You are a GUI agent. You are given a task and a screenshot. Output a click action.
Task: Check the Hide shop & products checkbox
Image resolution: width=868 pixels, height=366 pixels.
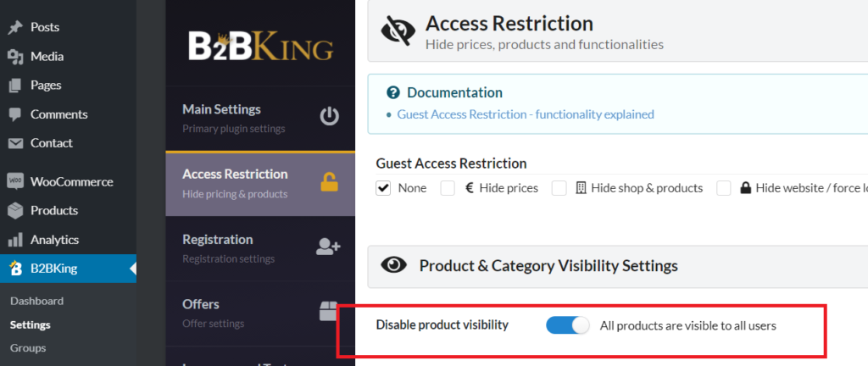tap(559, 188)
